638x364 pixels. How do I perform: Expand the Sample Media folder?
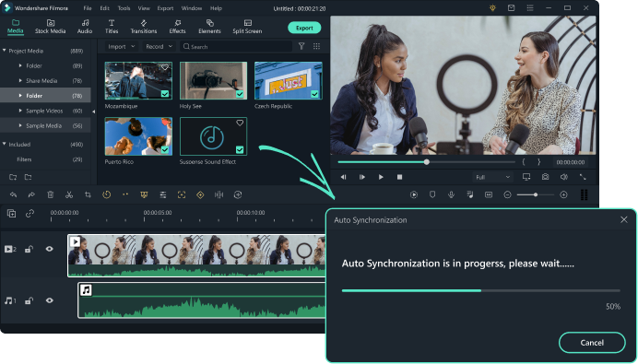pos(20,125)
